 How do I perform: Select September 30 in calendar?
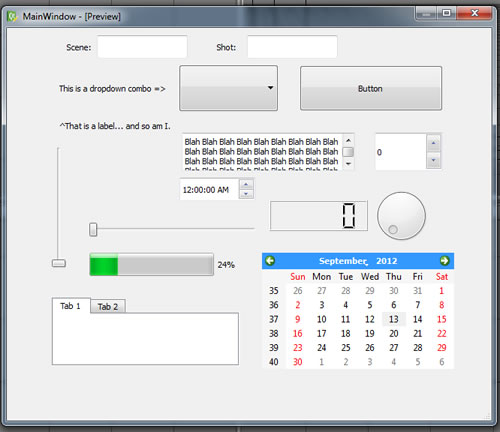[298, 362]
